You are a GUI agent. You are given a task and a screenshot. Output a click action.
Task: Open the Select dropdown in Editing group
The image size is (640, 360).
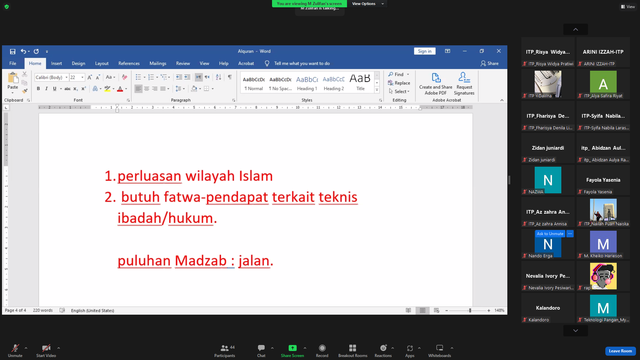pyautogui.click(x=399, y=91)
